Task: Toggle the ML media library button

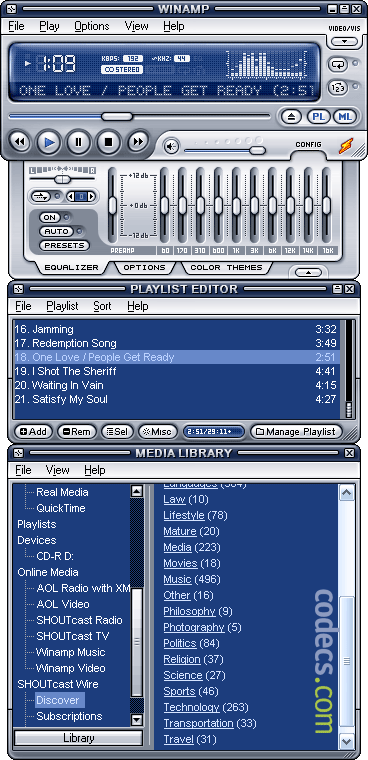Action: (x=345, y=116)
